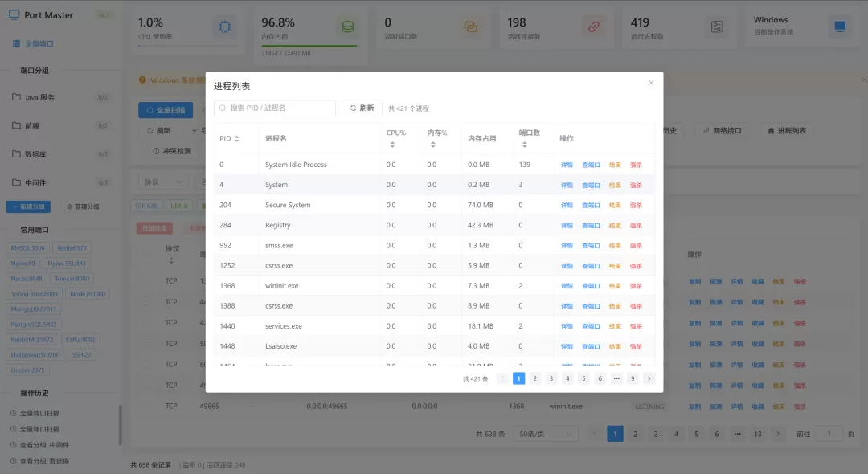Click the 刷新 button in the process list dialog
868x474 pixels.
[x=362, y=108]
